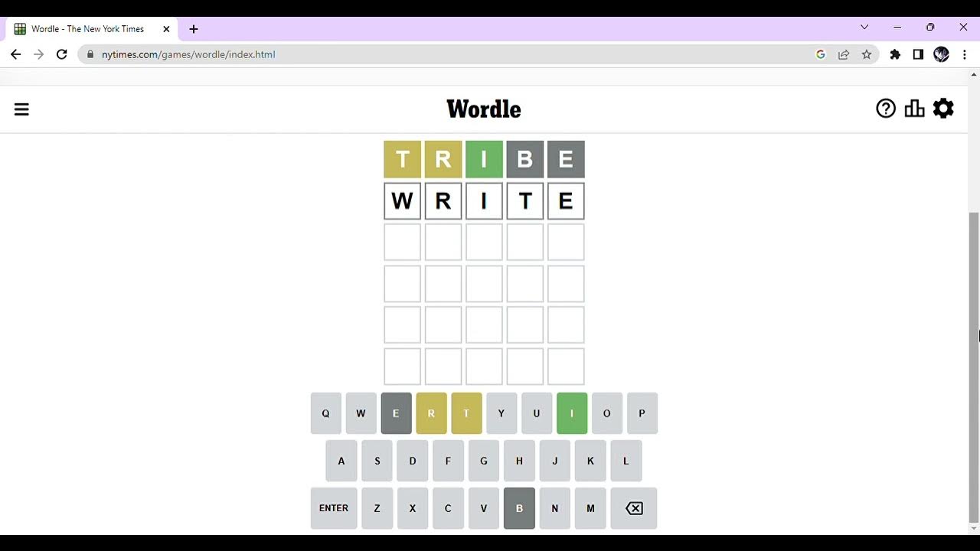Tap the O key

[607, 413]
